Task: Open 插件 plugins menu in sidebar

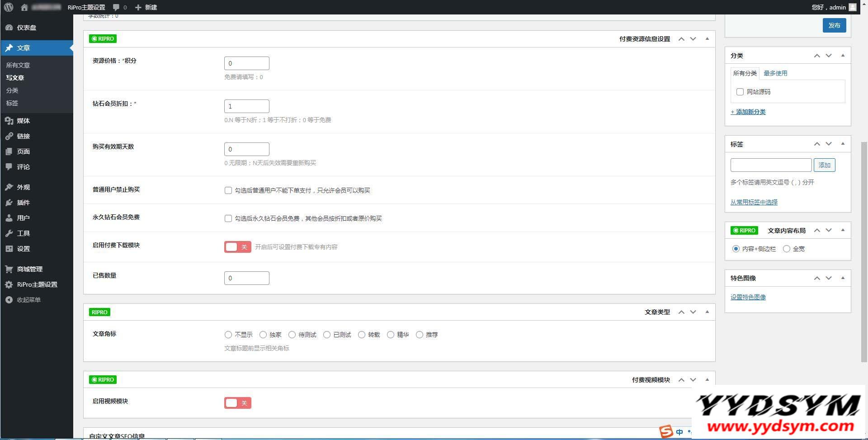Action: point(23,203)
